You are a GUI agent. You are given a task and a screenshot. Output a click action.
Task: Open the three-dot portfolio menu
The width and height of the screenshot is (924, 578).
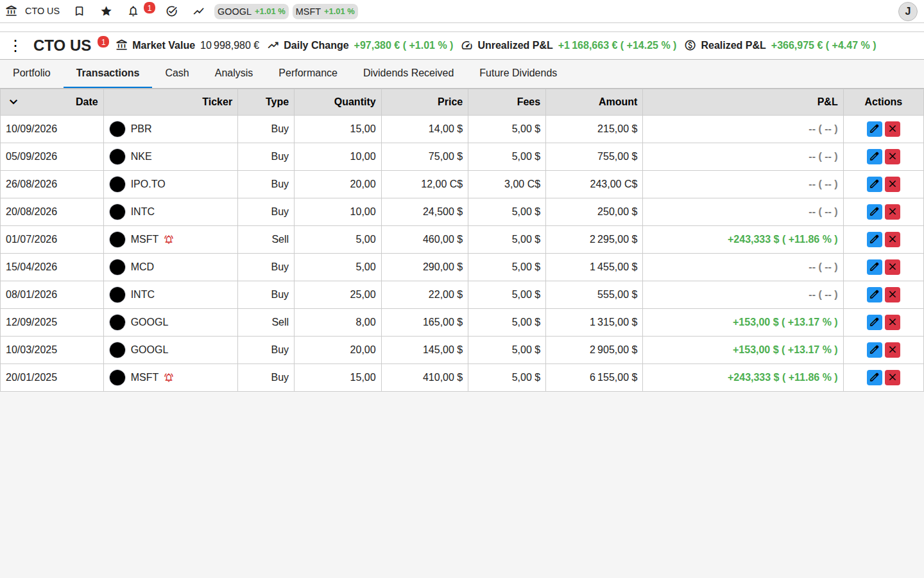(15, 46)
